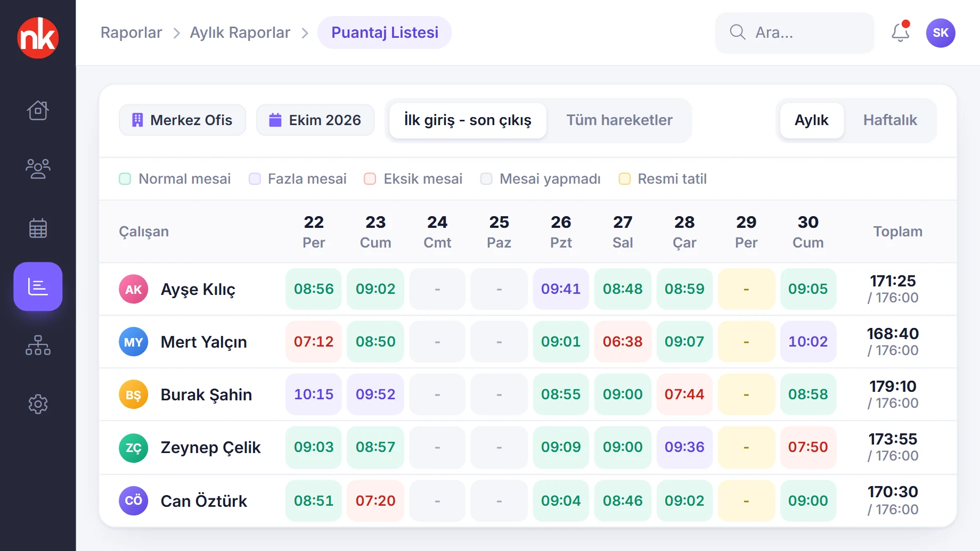980x551 pixels.
Task: Click the 26 Pzt day column header
Action: pos(561,232)
